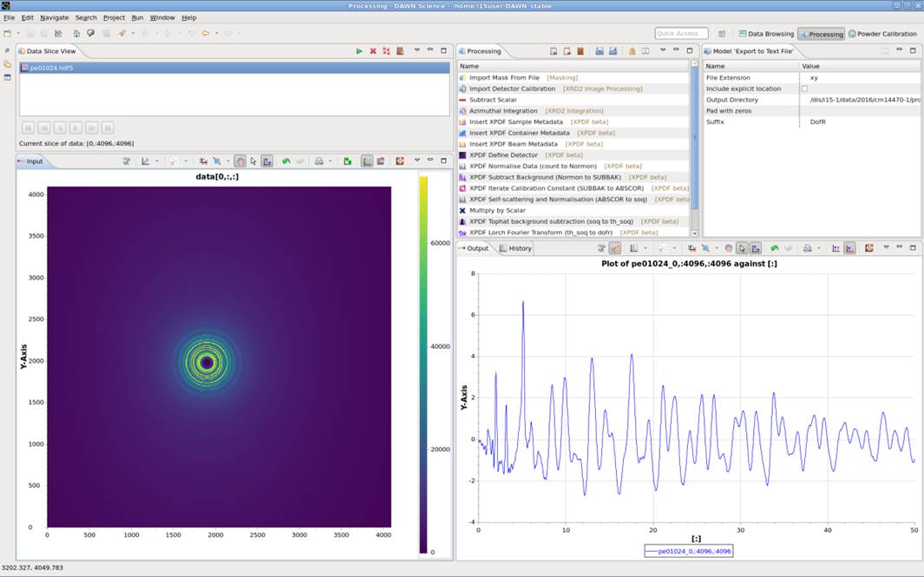Toggle pointer select tool in Input toolbar
Image resolution: width=924 pixels, height=577 pixels.
point(253,161)
